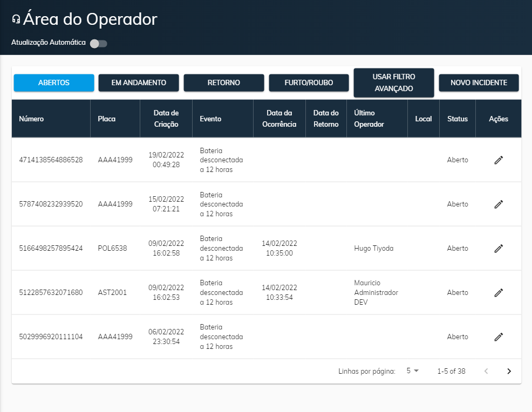Click operator Hugo Tiyoda
This screenshot has height=412, width=532.
pyautogui.click(x=373, y=248)
